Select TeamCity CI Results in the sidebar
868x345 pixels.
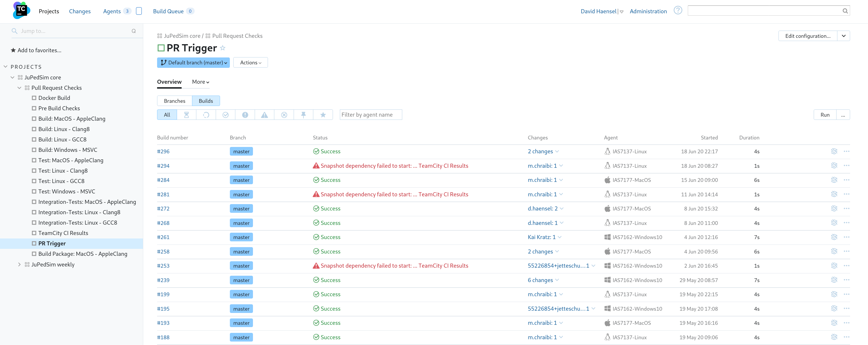[x=63, y=233]
